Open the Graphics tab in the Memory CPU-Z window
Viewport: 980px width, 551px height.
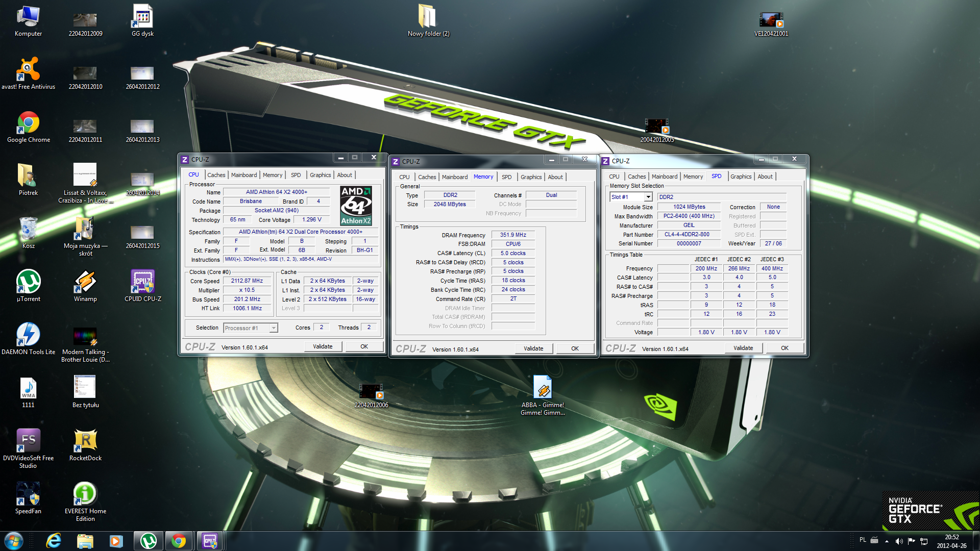[x=531, y=177]
